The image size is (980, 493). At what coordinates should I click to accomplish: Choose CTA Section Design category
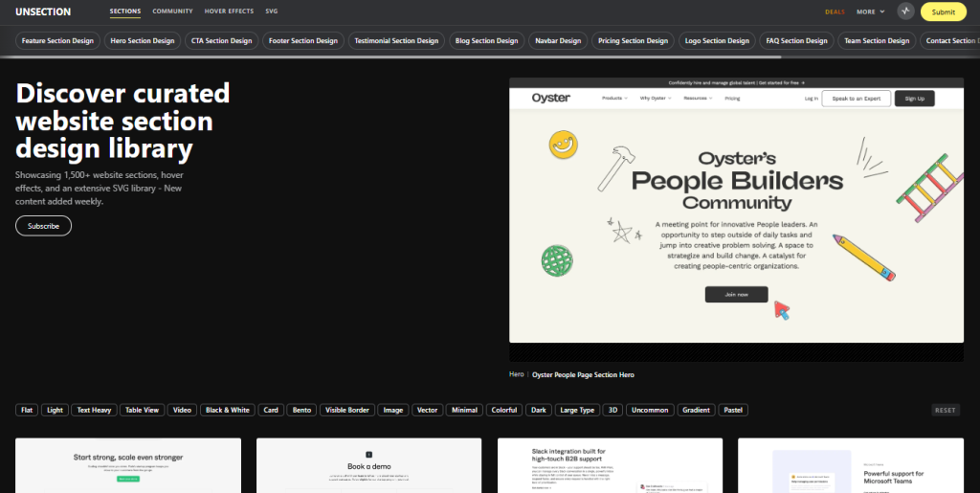coord(222,40)
